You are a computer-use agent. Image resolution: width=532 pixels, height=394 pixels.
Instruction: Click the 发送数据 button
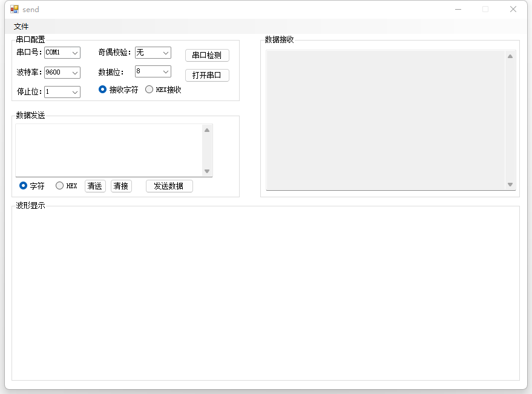point(169,186)
